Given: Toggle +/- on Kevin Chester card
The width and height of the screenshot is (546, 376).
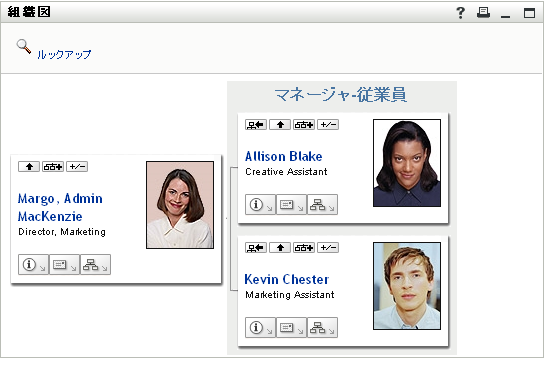Looking at the screenshot, I should click(328, 248).
